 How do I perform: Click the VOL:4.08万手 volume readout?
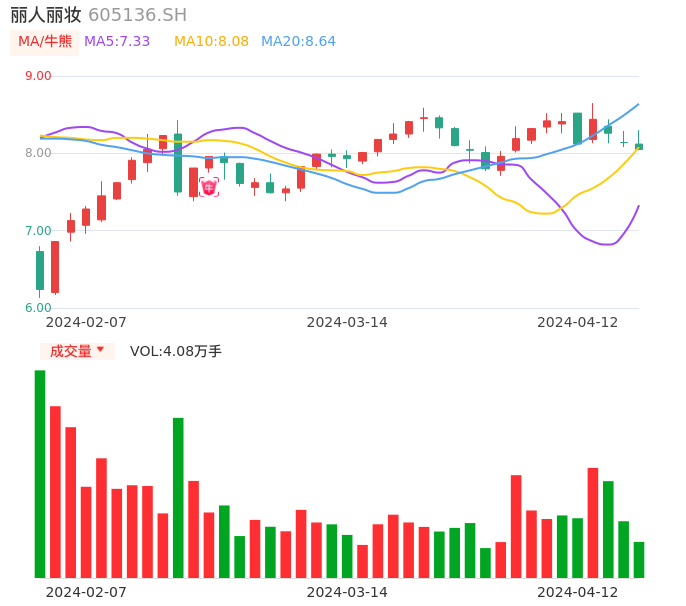coord(176,351)
